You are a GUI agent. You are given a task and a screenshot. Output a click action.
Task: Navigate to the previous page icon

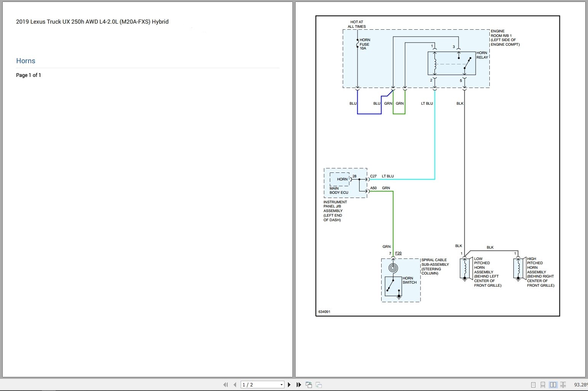(235, 385)
